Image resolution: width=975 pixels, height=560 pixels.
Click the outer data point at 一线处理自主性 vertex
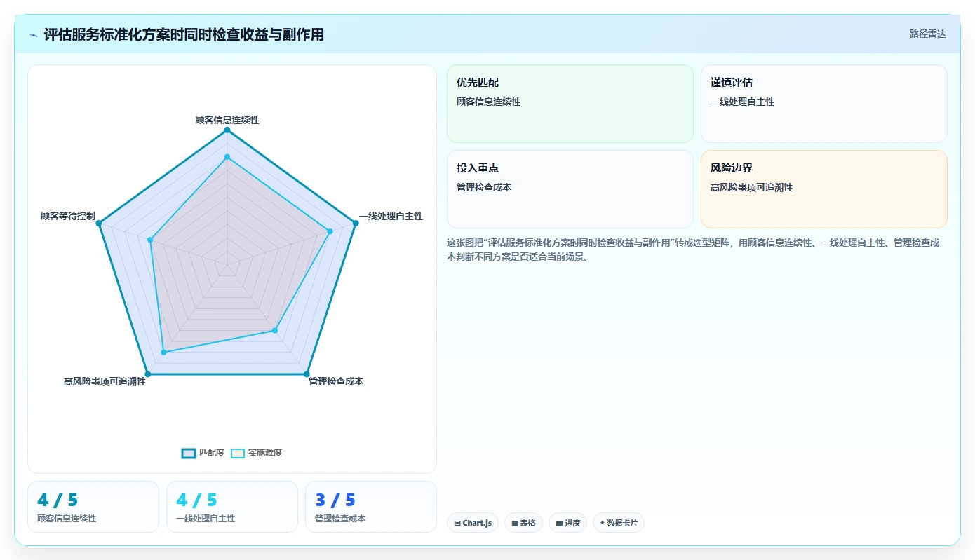tap(356, 224)
